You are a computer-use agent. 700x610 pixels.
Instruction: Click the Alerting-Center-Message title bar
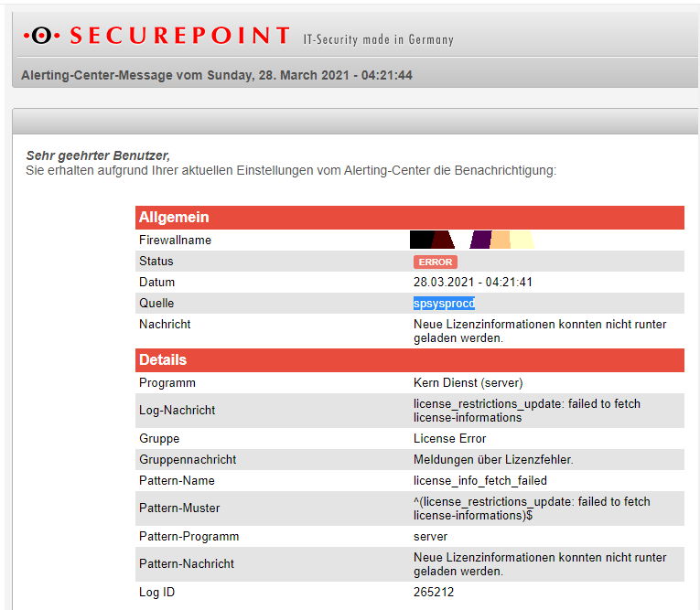217,75
